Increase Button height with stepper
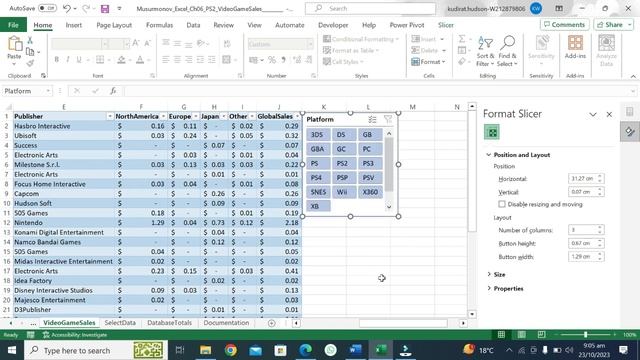640x360 pixels. point(600,241)
